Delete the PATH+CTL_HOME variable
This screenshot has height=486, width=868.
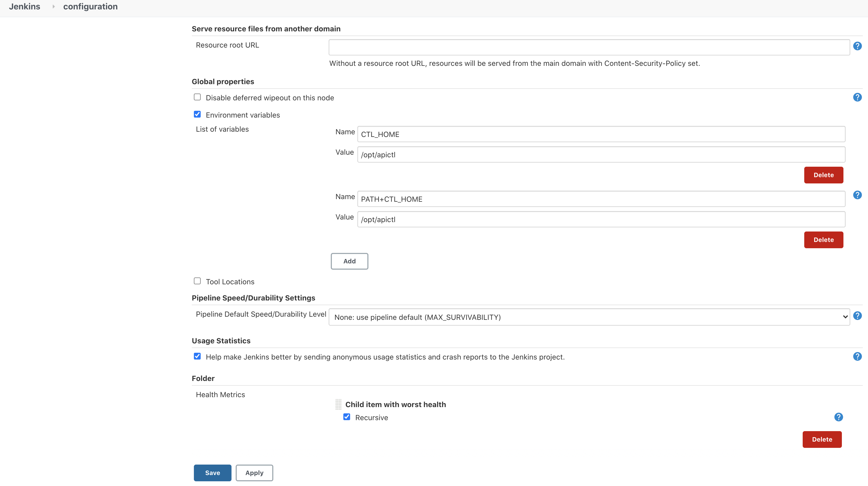click(823, 240)
